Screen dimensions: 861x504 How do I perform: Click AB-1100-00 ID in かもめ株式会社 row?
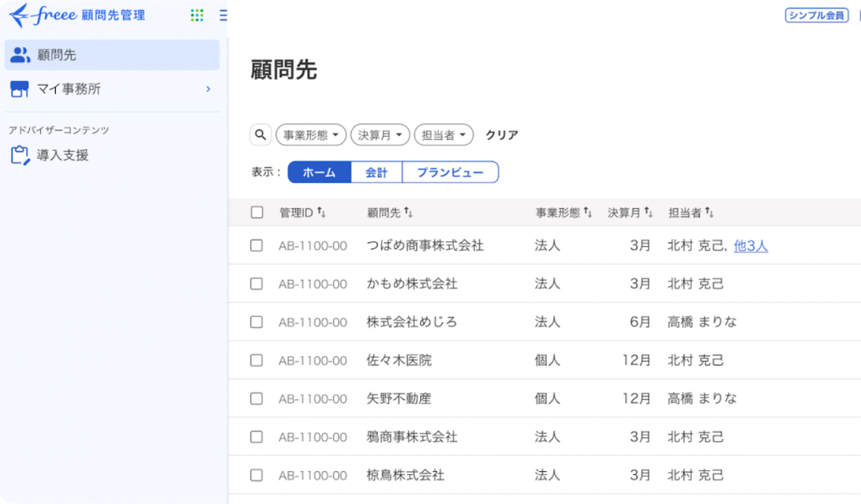click(312, 284)
